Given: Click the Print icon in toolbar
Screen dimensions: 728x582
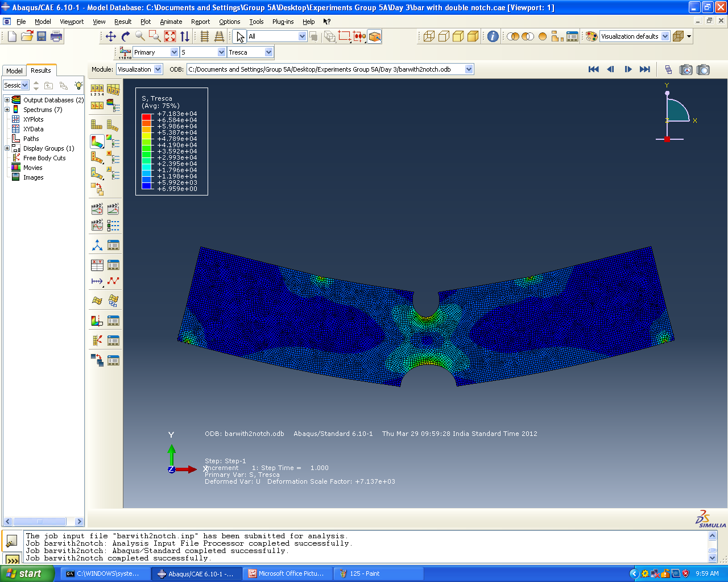Looking at the screenshot, I should [56, 36].
